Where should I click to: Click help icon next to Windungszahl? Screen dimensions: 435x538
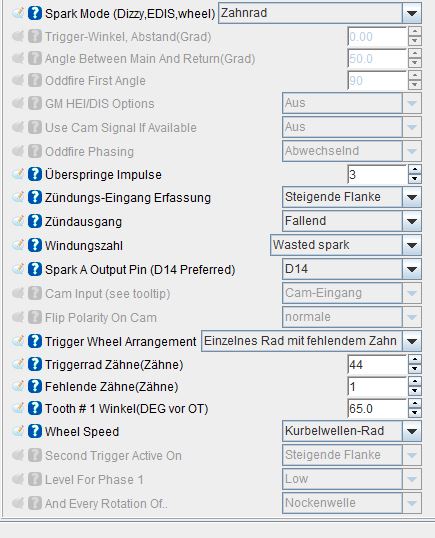coord(35,245)
